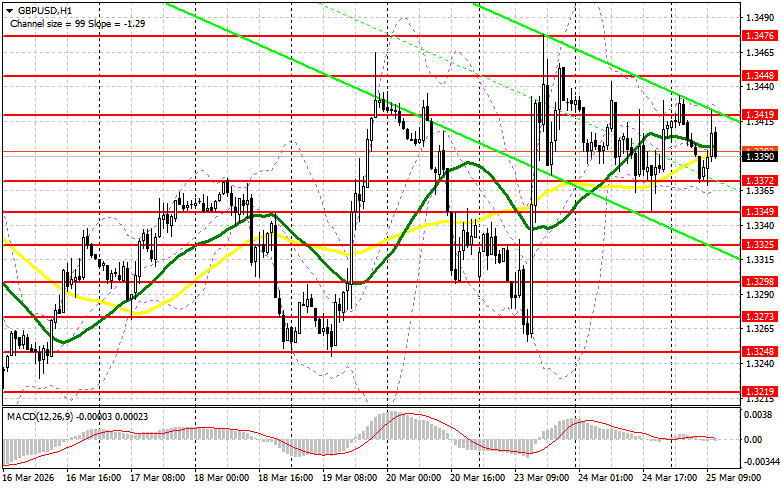Click the red 1.3448 level price tag

pos(759,76)
